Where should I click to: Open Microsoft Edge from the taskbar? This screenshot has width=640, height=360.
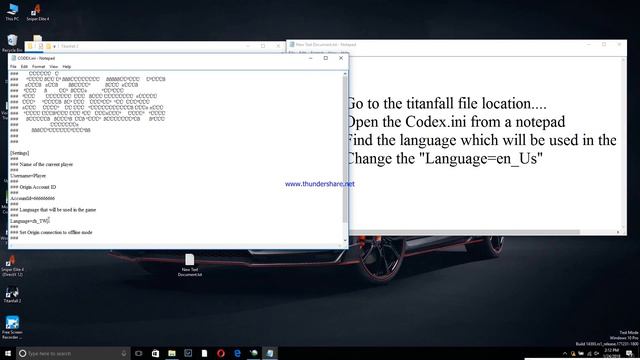pyautogui.click(x=237, y=353)
